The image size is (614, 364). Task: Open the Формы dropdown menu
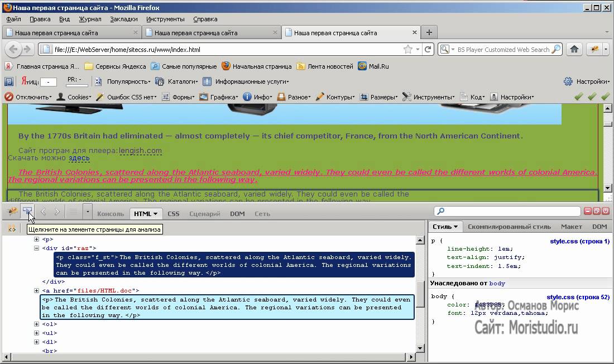pos(178,97)
